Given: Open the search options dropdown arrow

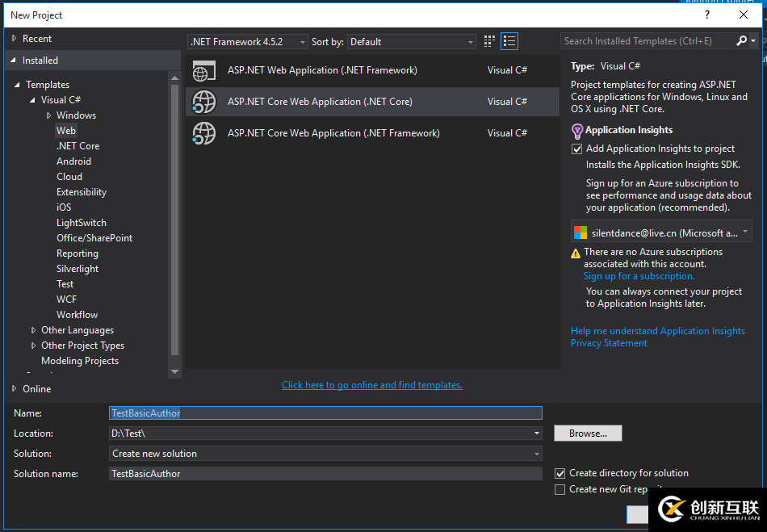Looking at the screenshot, I should (753, 41).
